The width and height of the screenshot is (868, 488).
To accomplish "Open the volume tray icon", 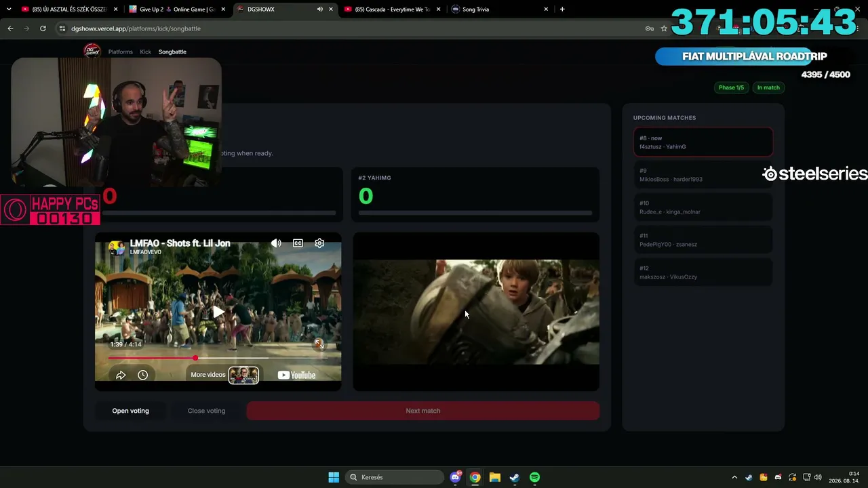I will (x=818, y=477).
